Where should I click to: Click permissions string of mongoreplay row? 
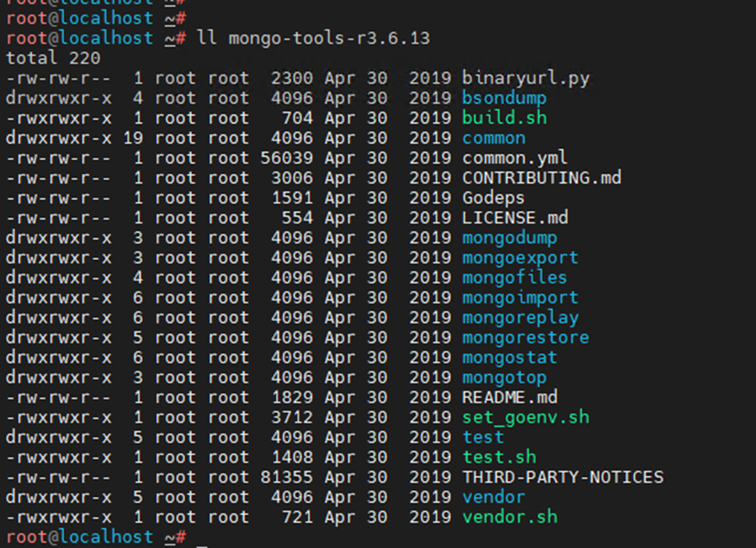(58, 318)
